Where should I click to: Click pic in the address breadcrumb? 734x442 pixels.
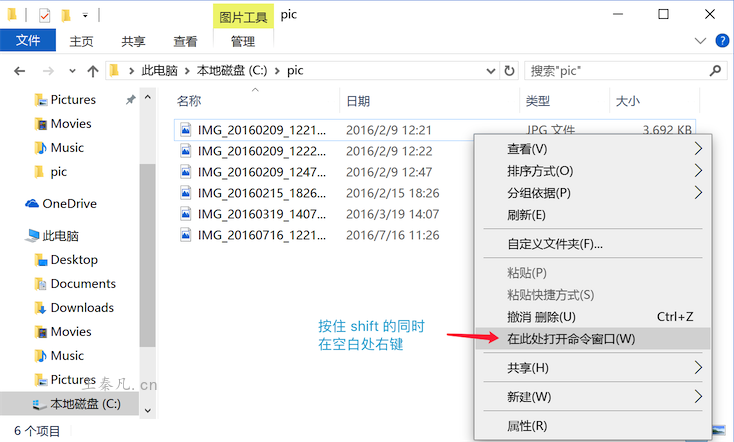(295, 71)
